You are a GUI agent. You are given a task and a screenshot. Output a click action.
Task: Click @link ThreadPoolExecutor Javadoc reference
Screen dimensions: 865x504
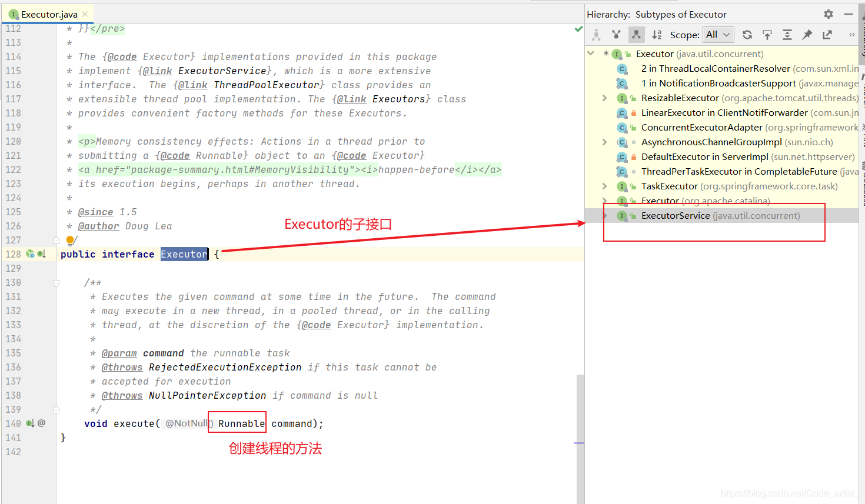(248, 85)
